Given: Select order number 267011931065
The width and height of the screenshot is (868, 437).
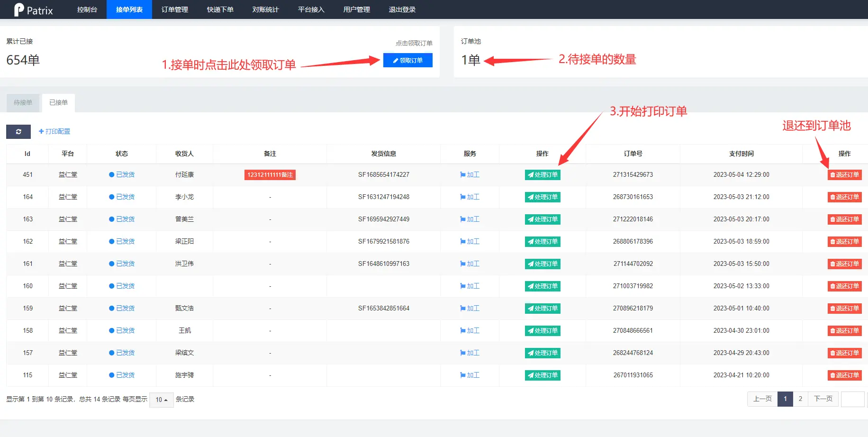Looking at the screenshot, I should 633,375.
